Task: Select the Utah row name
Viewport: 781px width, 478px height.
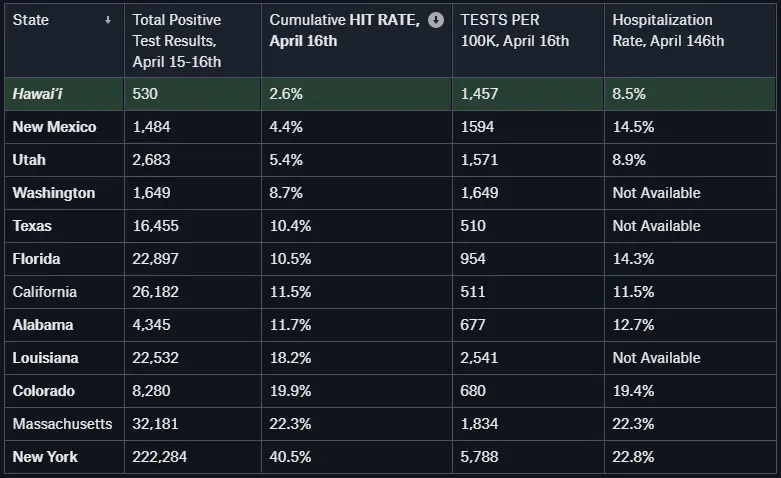Action: pos(29,160)
